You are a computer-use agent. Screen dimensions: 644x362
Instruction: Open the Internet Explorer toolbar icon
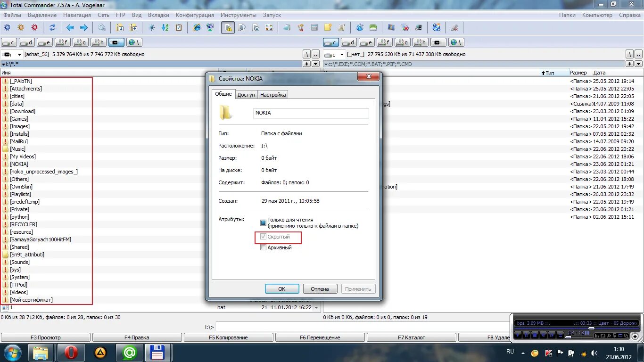pyautogui.click(x=197, y=28)
